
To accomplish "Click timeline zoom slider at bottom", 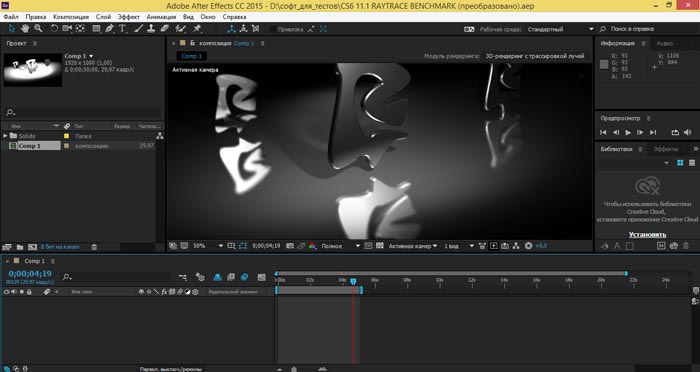I will click(294, 369).
